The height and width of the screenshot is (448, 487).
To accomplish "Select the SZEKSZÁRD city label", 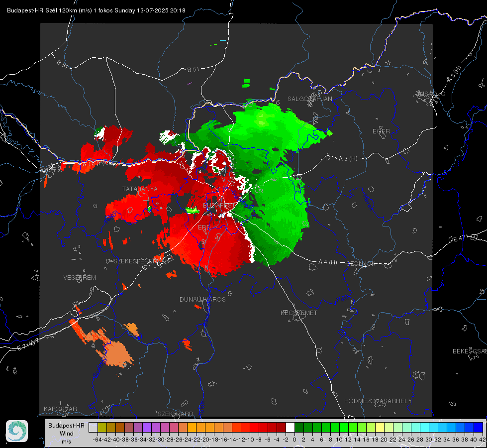I will [x=176, y=414].
